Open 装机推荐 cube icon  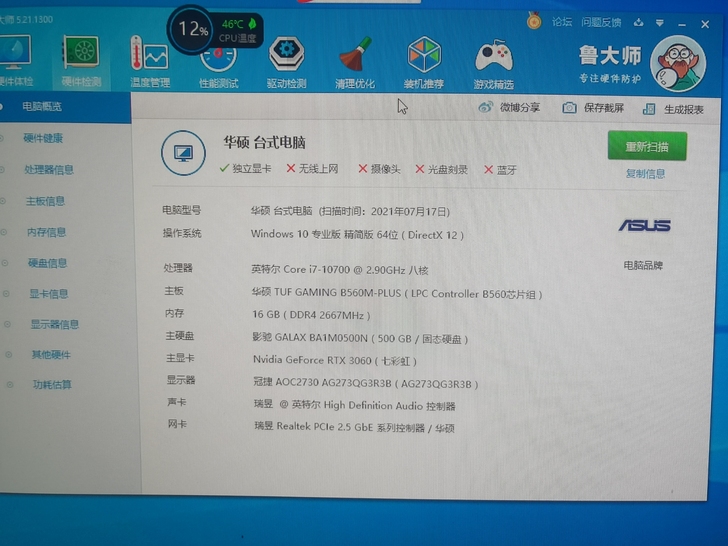(423, 63)
